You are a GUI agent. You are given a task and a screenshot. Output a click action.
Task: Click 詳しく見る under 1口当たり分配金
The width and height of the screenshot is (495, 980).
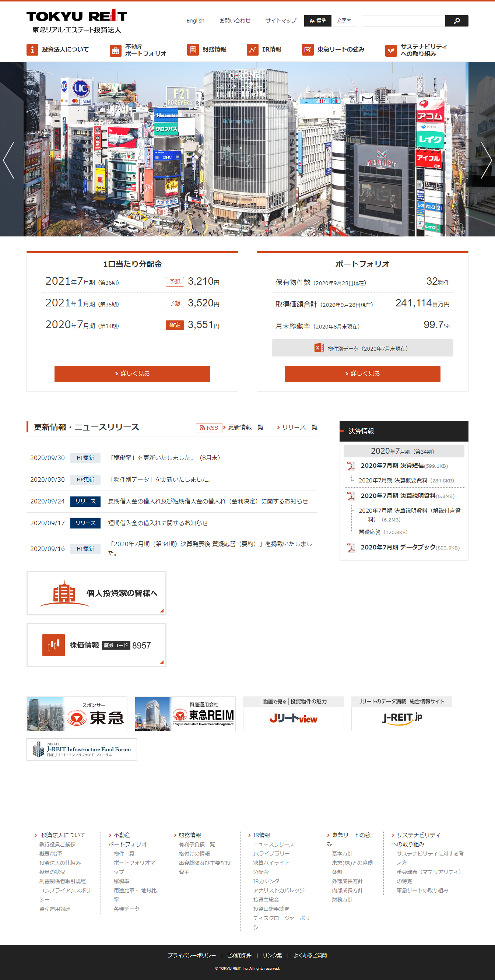click(133, 373)
